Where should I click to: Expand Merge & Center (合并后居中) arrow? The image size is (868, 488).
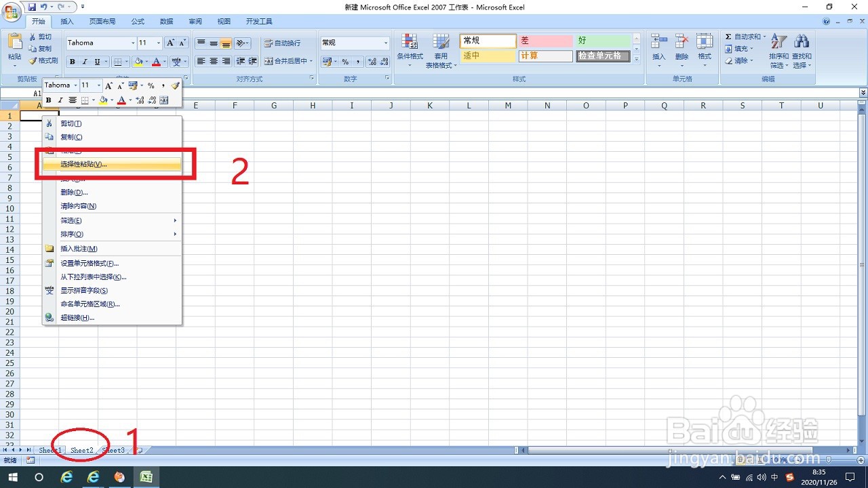tap(311, 61)
